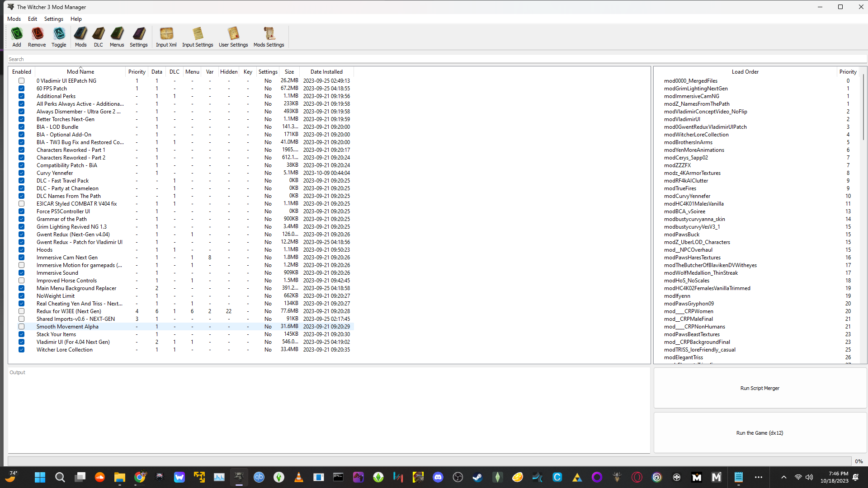
Task: Launch File Explorer from taskbar
Action: 119,477
